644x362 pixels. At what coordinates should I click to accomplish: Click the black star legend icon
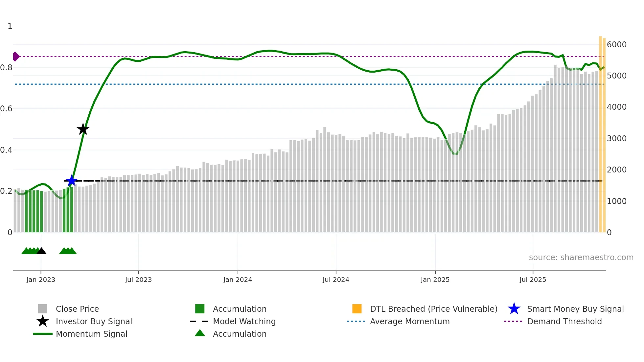pyautogui.click(x=43, y=321)
